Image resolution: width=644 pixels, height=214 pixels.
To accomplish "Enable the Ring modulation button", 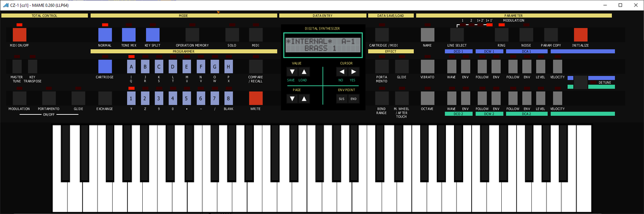I will tap(501, 35).
